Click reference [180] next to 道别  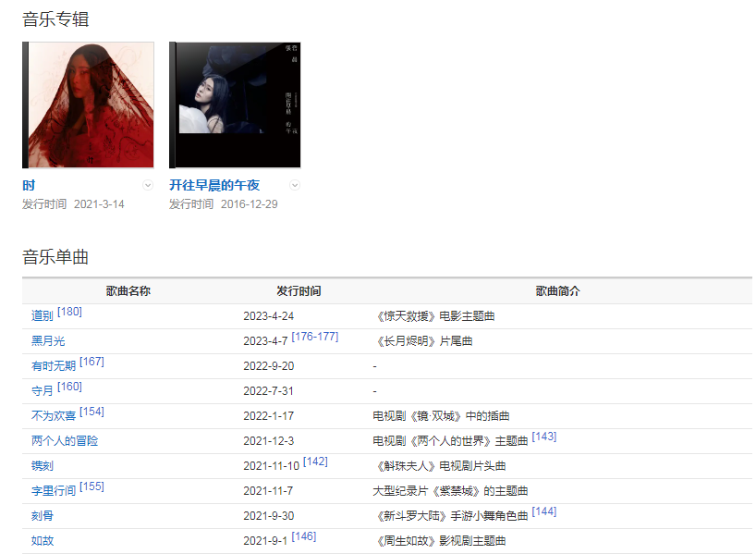(x=69, y=313)
